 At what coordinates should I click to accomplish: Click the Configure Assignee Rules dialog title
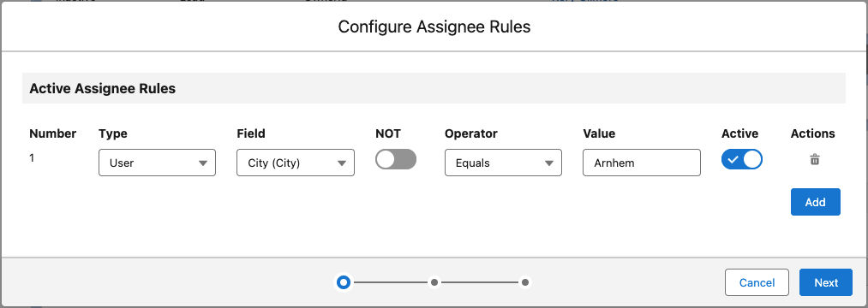434,27
